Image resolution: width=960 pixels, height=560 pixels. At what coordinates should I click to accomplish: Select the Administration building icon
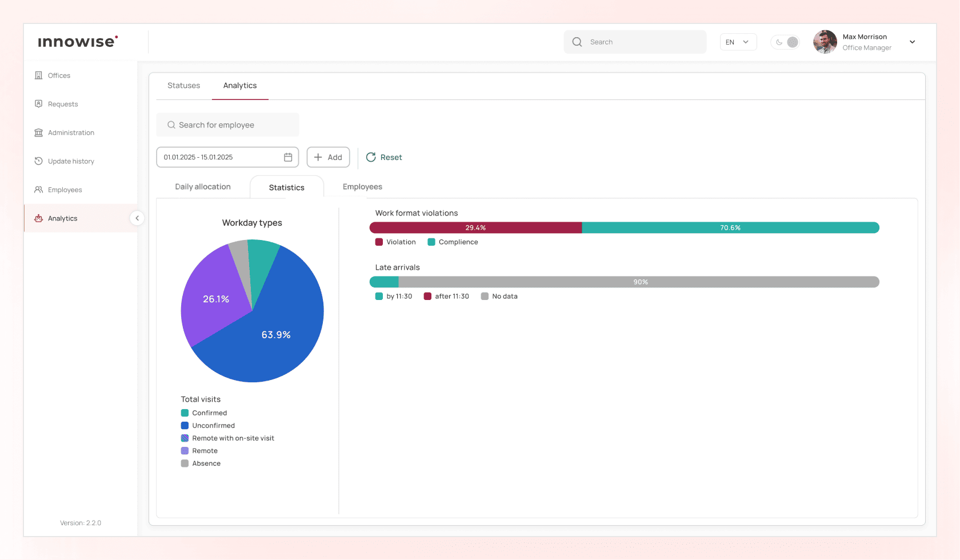pyautogui.click(x=39, y=133)
